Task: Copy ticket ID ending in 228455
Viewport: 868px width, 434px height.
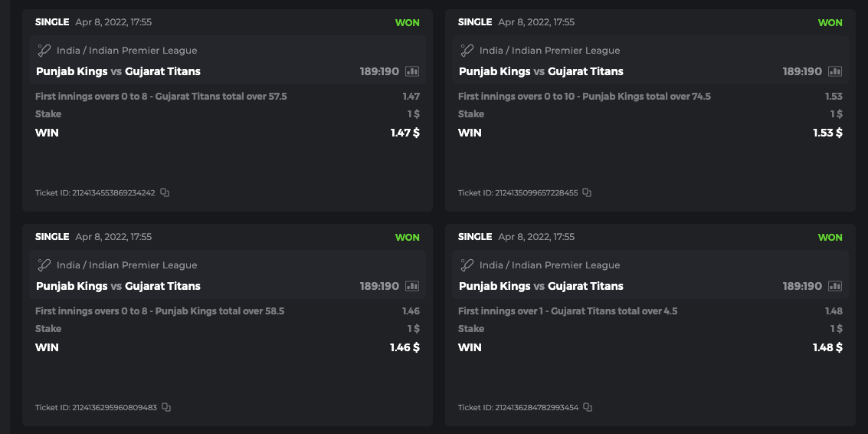Action: (587, 192)
